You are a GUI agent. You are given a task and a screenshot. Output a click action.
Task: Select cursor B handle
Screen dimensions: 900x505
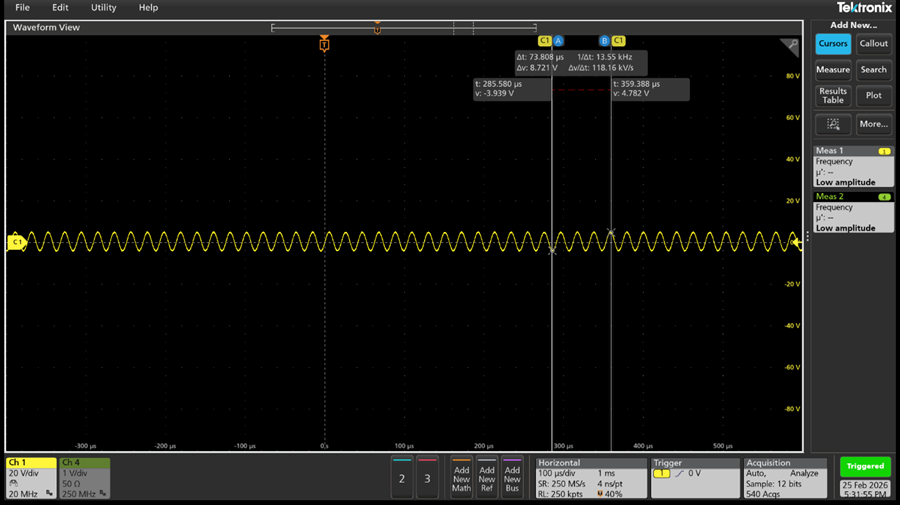[x=604, y=41]
